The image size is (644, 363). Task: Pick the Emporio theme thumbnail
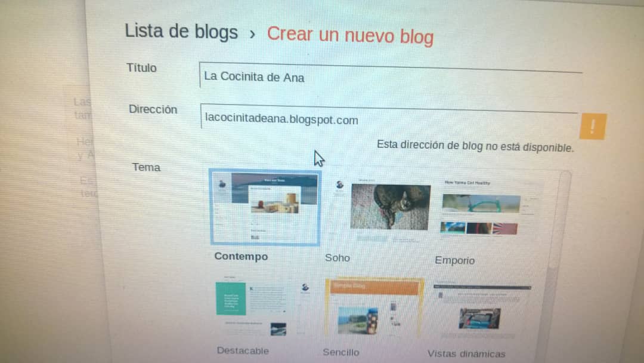click(488, 211)
